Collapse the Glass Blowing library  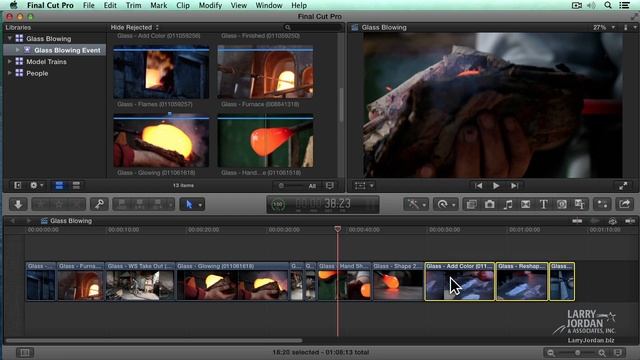click(x=10, y=38)
